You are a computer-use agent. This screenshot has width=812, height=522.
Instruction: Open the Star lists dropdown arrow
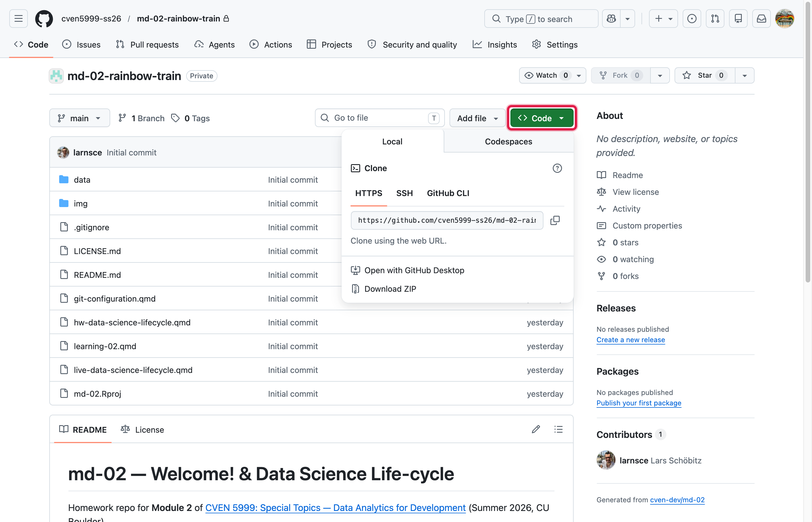[744, 75]
